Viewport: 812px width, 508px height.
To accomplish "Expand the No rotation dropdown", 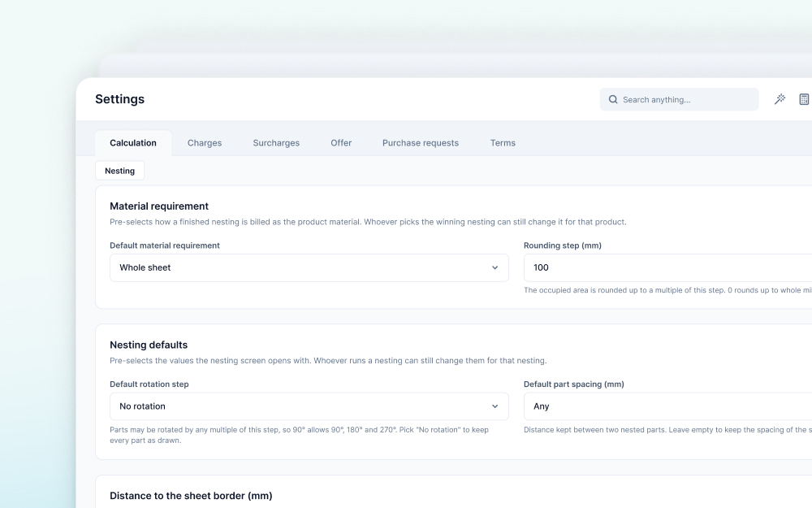I will coord(309,406).
